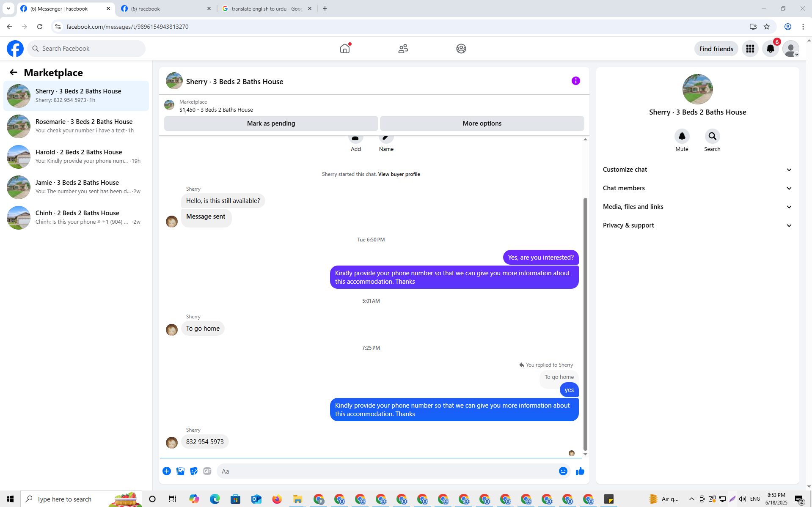The image size is (812, 507).
Task: Close the translate english to urdu tab
Action: (x=310, y=8)
